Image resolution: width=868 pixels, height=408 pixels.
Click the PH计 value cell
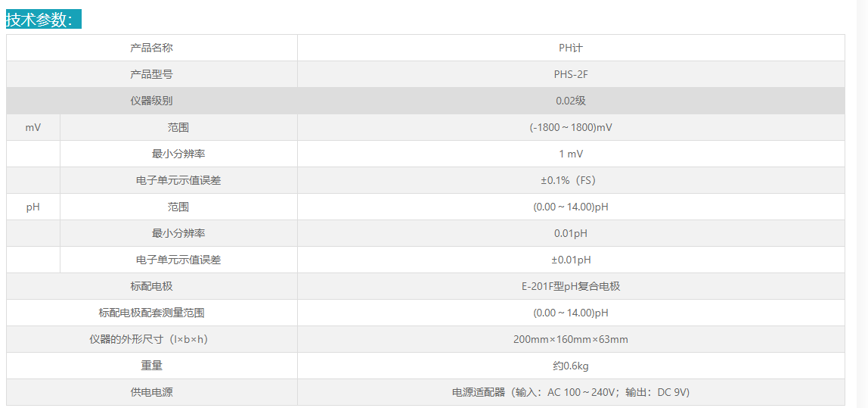570,48
